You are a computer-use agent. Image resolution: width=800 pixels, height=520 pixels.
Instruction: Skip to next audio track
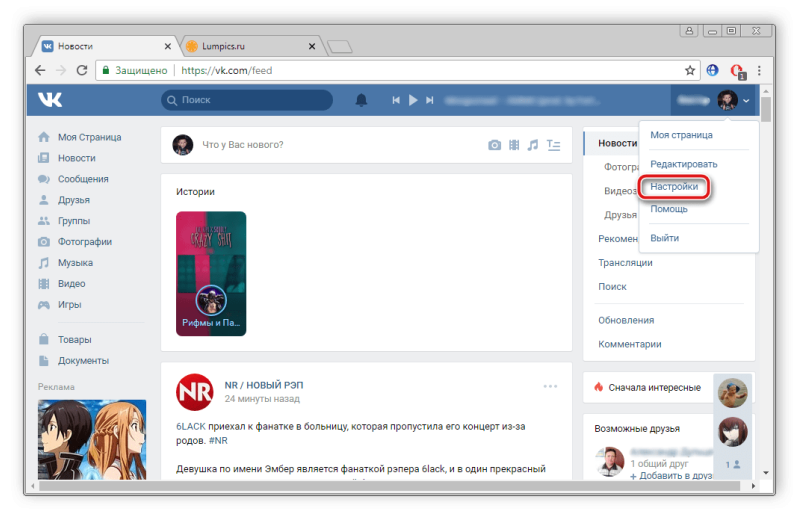[x=430, y=100]
